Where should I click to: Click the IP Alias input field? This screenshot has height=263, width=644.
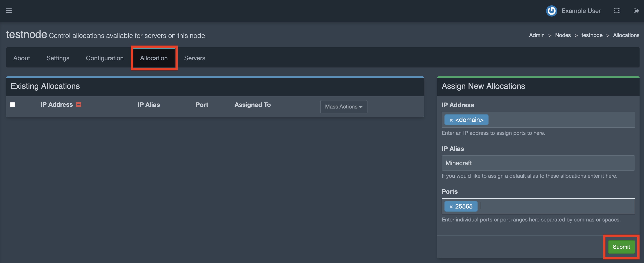click(538, 163)
